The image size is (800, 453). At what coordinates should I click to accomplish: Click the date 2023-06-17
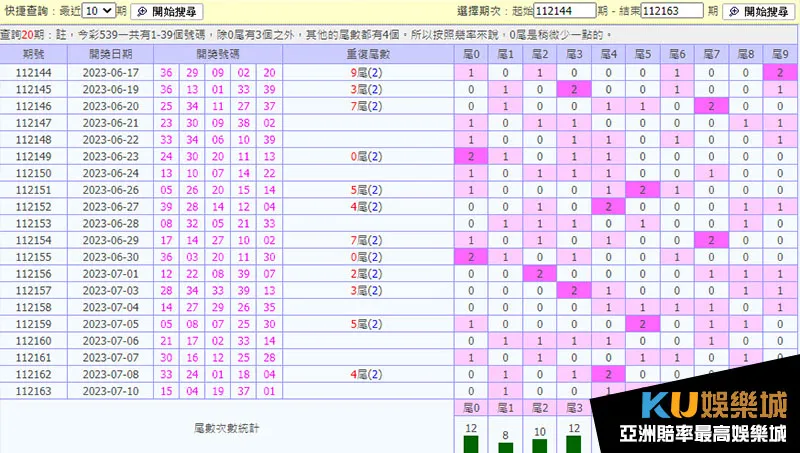(110, 72)
